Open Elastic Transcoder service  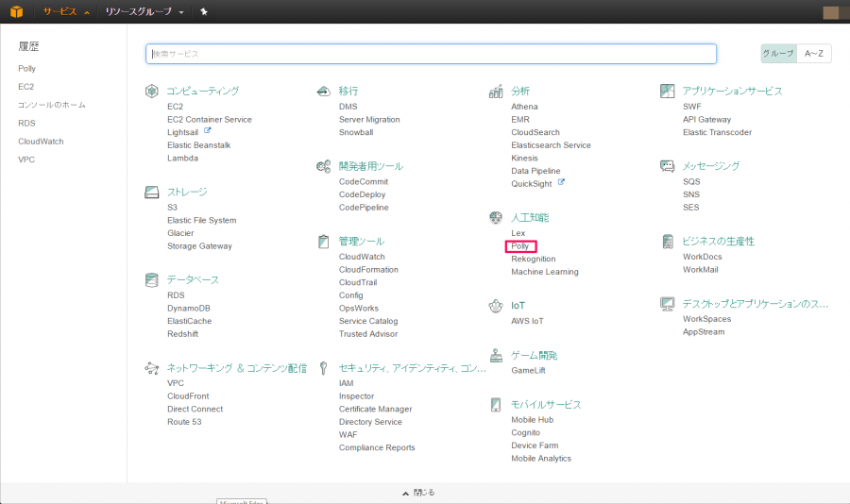[717, 132]
